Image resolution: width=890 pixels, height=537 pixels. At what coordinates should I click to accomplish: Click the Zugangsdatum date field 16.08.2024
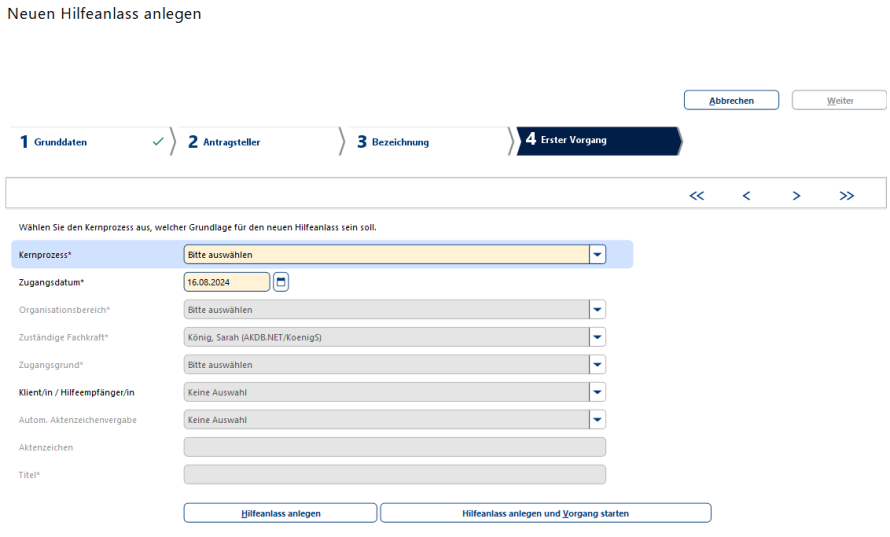click(x=226, y=282)
